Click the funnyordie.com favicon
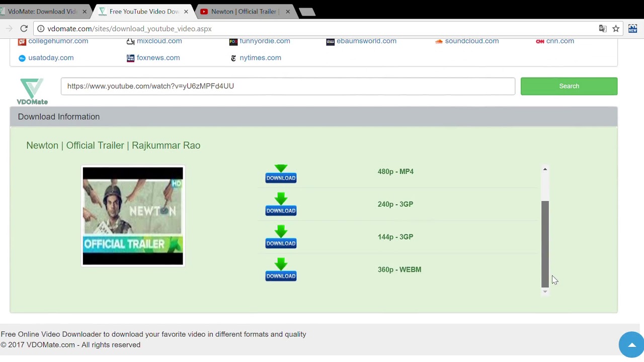The height and width of the screenshot is (362, 644). point(233,41)
